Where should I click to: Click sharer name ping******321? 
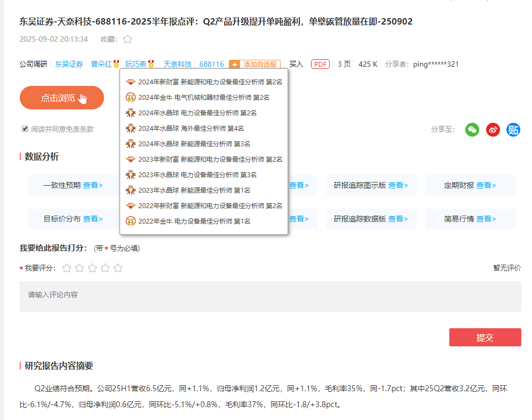pyautogui.click(x=435, y=64)
